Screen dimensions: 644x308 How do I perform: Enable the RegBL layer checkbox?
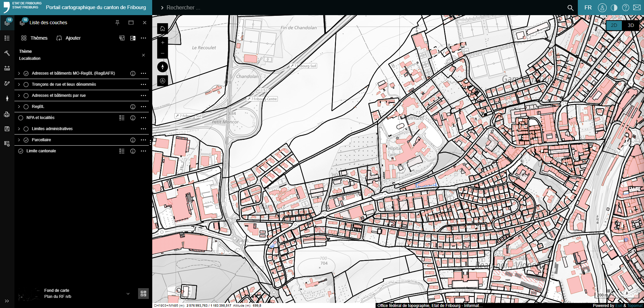pos(26,107)
